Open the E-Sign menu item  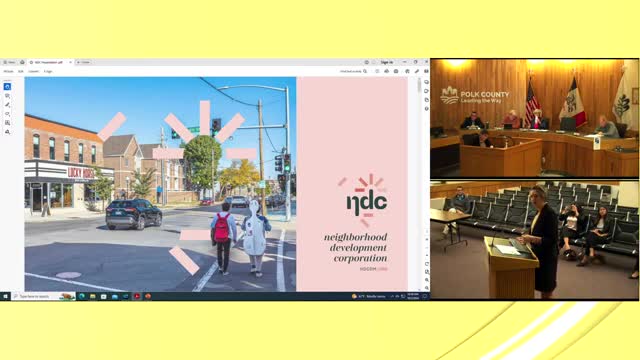click(48, 71)
